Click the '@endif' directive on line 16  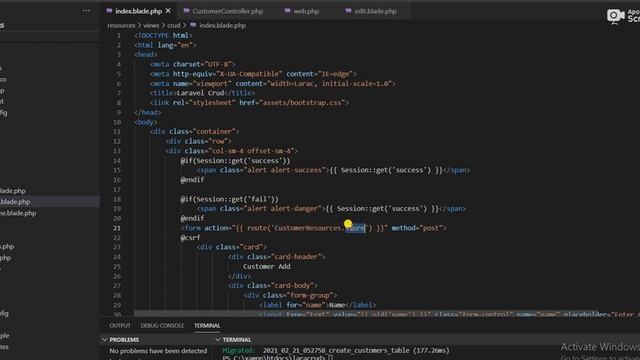click(x=192, y=180)
